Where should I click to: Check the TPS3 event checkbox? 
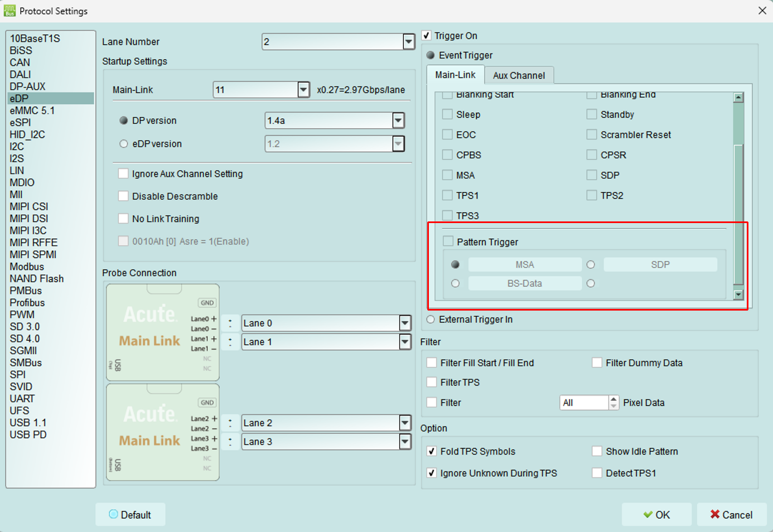point(447,215)
